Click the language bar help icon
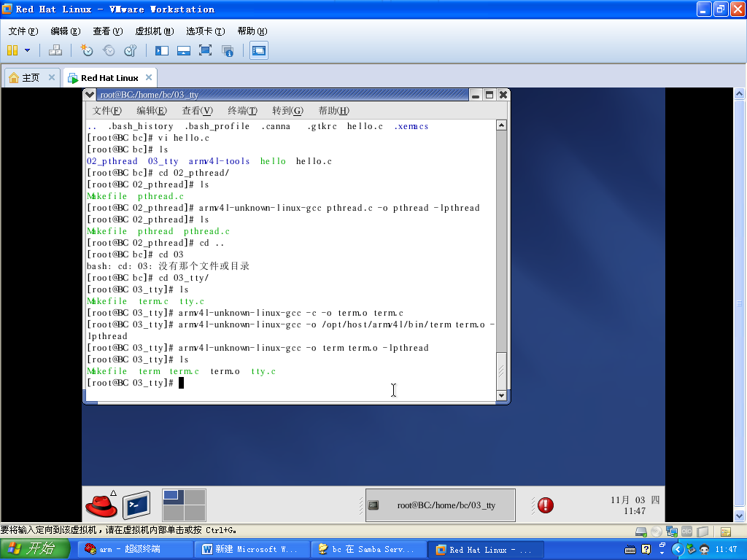Image resolution: width=747 pixels, height=560 pixels. pyautogui.click(x=646, y=550)
